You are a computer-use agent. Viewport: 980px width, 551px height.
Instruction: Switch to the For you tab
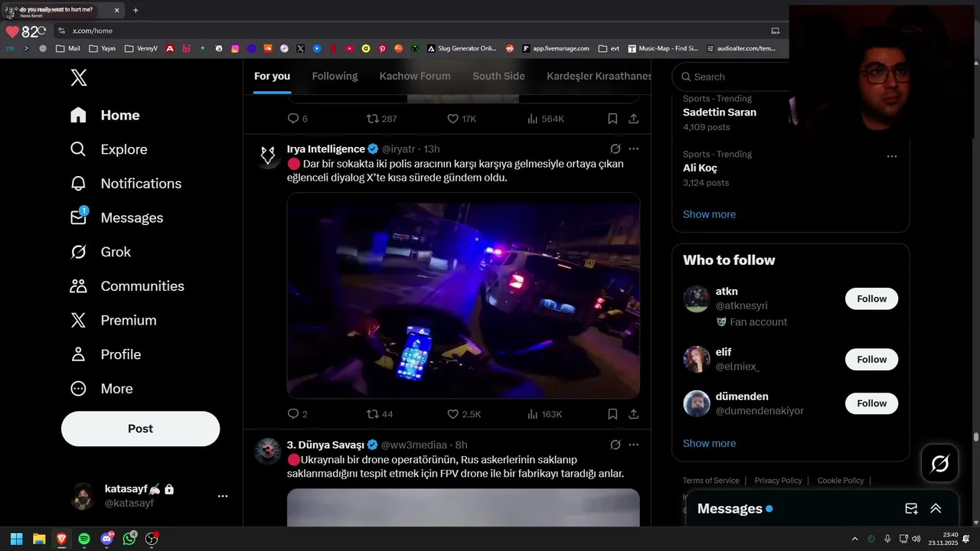click(272, 76)
